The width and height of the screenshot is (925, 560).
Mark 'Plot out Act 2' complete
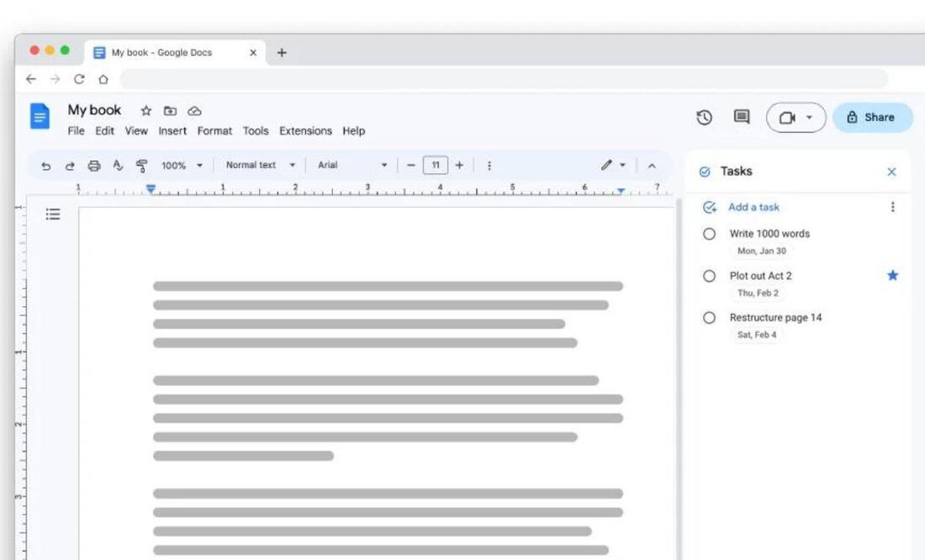point(709,276)
